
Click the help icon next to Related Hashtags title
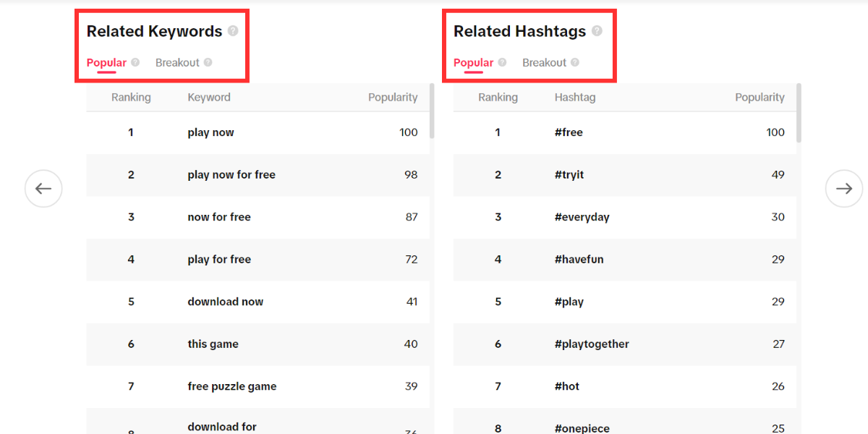pyautogui.click(x=597, y=30)
